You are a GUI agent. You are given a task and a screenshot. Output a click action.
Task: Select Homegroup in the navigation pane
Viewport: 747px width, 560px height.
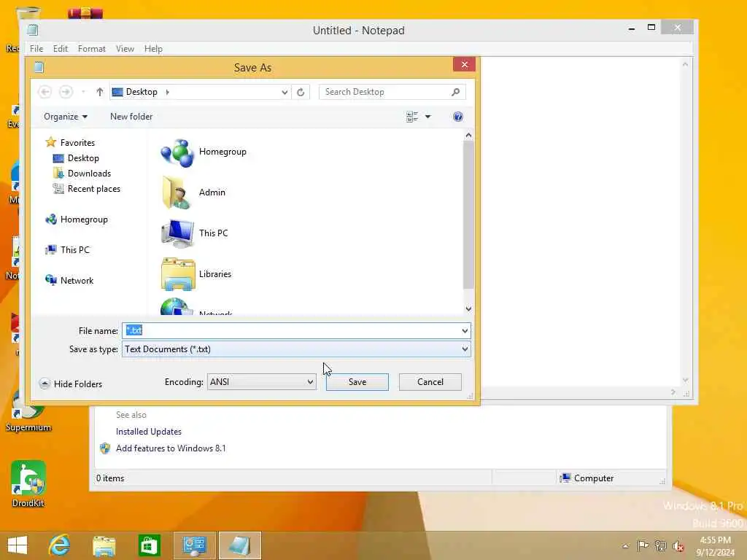tap(84, 219)
